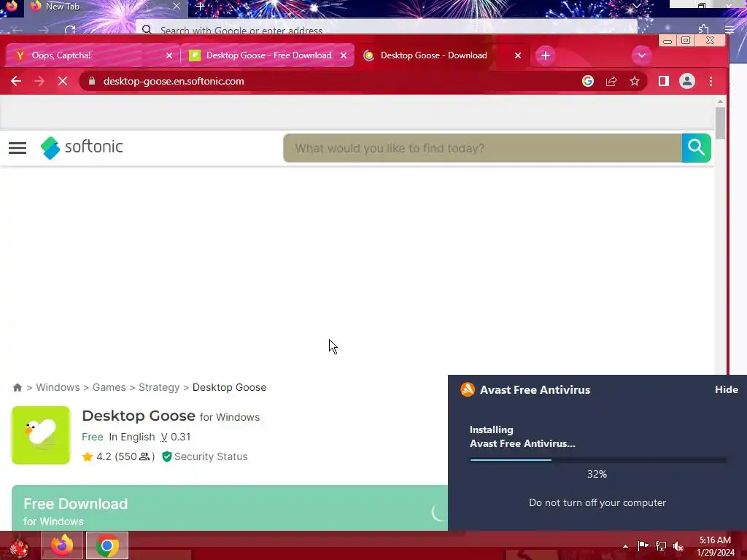Open Firefox hamburger application menu

729,29
